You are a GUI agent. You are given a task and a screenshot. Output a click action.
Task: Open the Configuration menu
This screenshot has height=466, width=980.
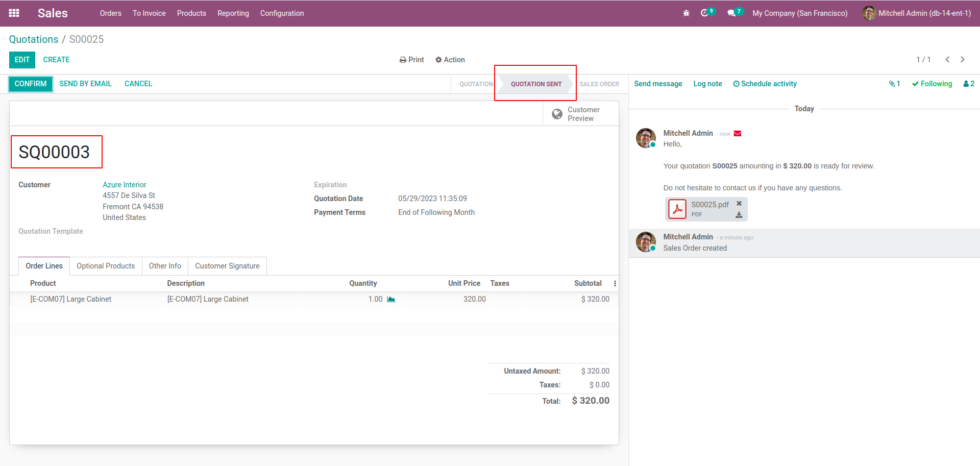(x=282, y=13)
